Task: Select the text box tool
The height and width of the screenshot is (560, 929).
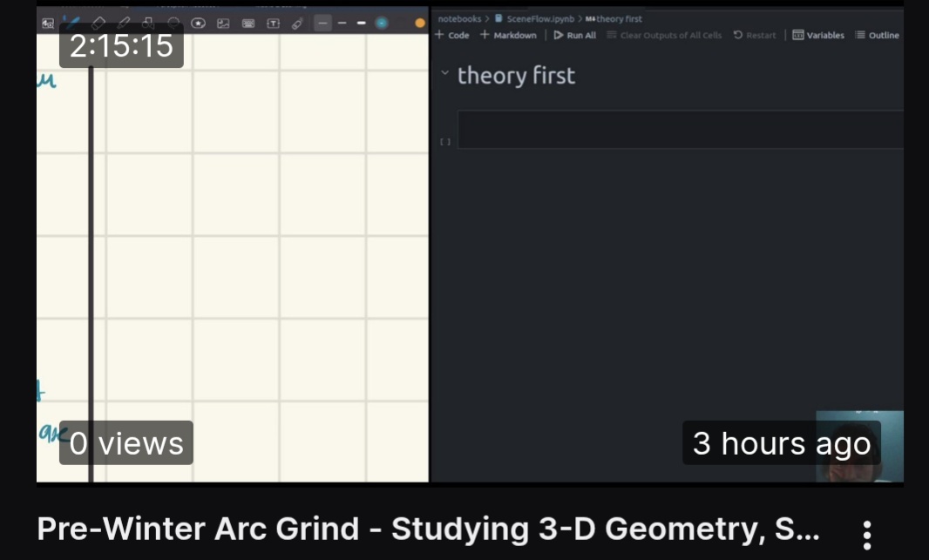Action: [273, 24]
